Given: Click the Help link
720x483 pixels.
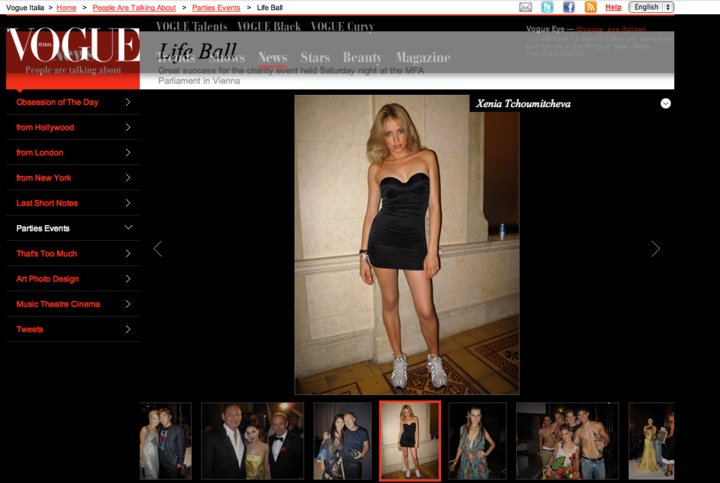Looking at the screenshot, I should coord(613,7).
